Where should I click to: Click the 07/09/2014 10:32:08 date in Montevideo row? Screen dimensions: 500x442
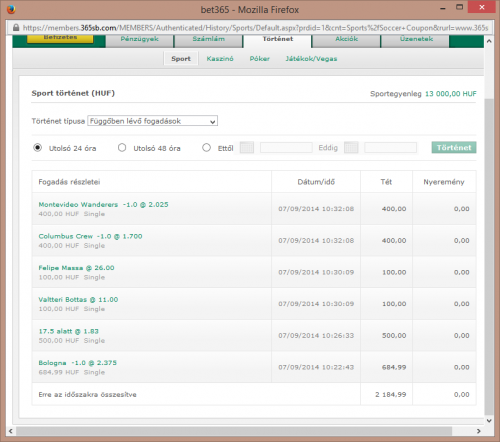tap(316, 209)
